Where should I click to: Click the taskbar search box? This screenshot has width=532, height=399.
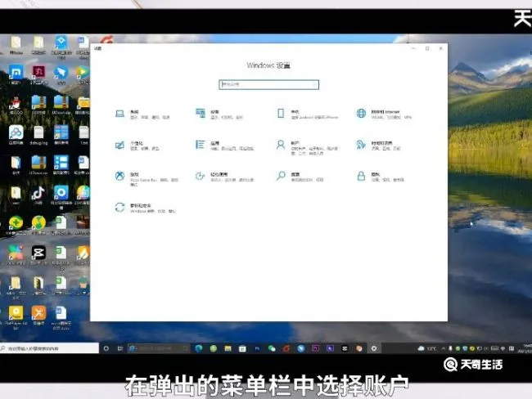point(50,348)
